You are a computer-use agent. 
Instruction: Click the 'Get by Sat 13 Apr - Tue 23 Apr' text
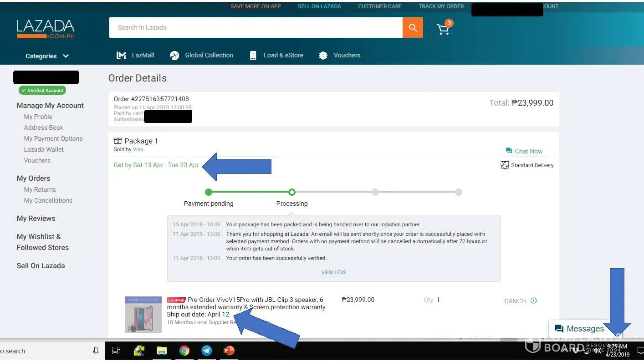pyautogui.click(x=156, y=165)
